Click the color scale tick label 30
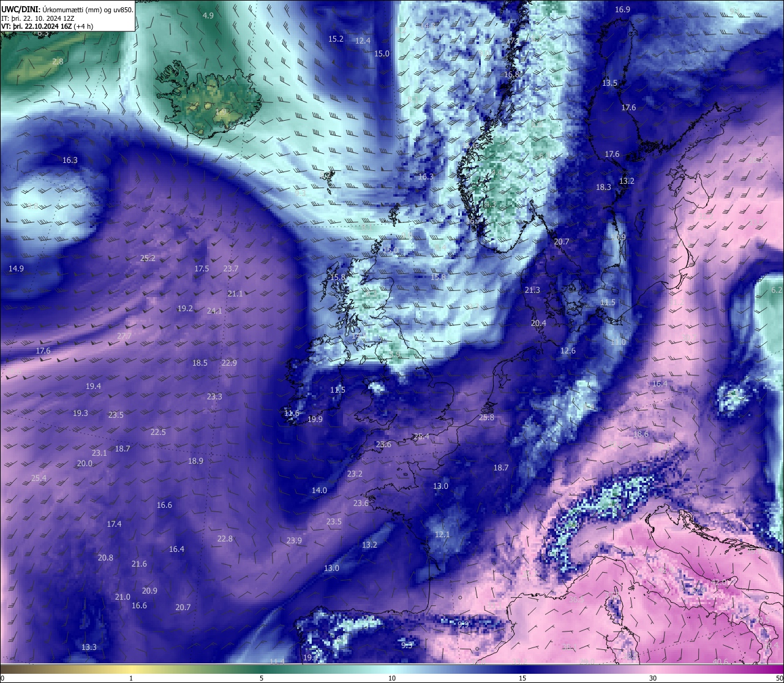 coord(653,678)
